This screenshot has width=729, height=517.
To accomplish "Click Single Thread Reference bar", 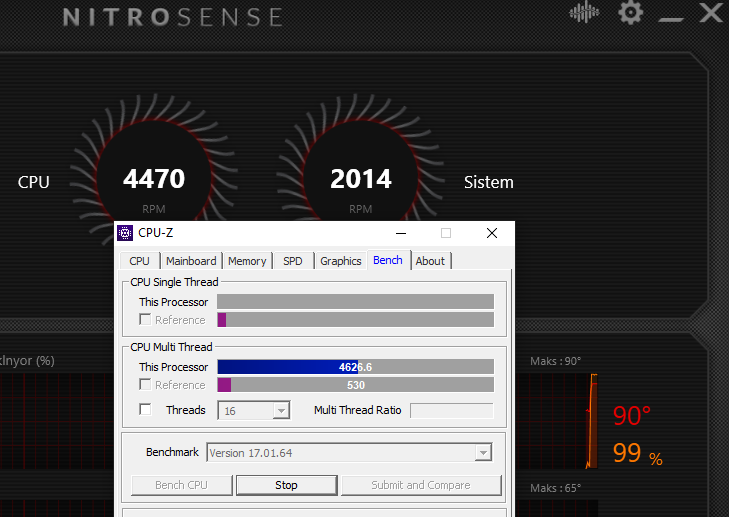I will pyautogui.click(x=356, y=320).
